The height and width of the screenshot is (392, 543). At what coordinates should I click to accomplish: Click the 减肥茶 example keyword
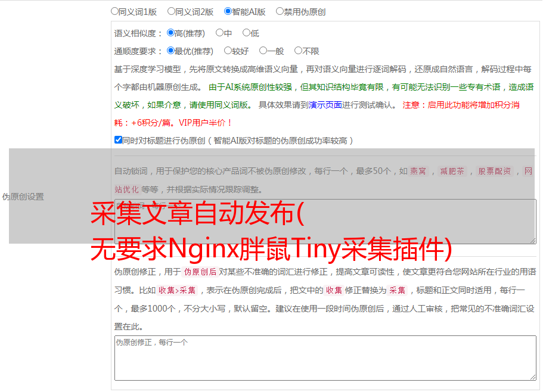click(452, 171)
